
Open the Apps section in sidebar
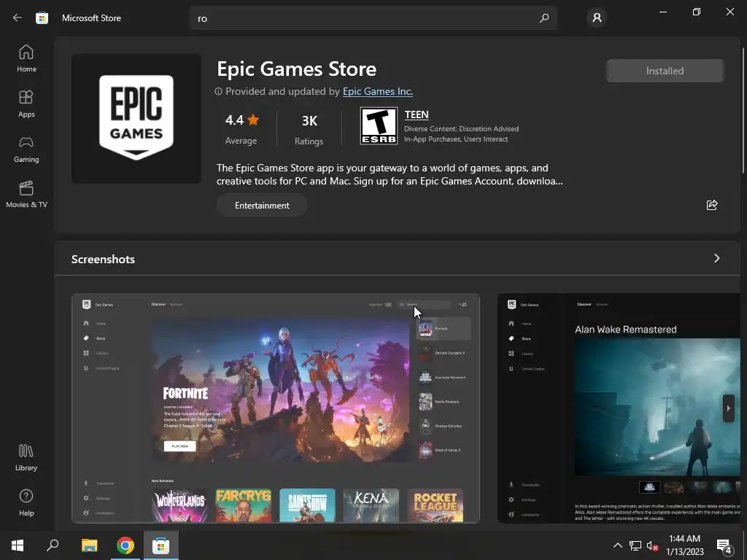tap(26, 104)
